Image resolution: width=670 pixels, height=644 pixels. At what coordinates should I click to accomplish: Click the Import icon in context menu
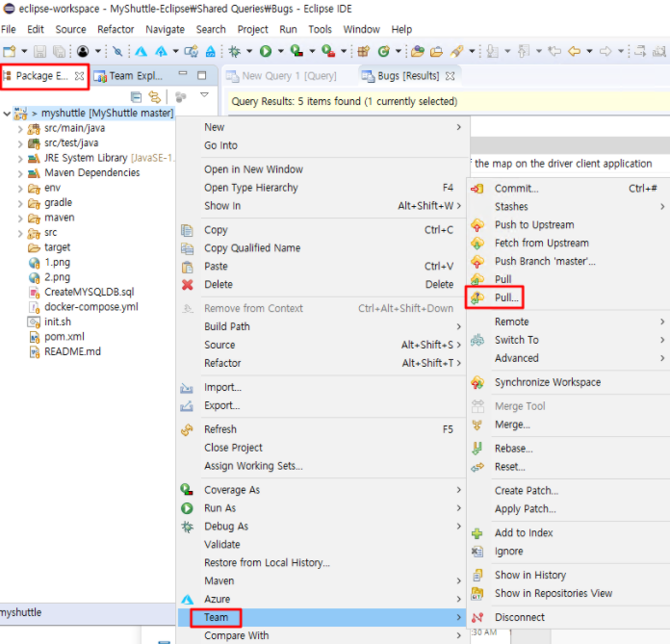click(x=187, y=388)
